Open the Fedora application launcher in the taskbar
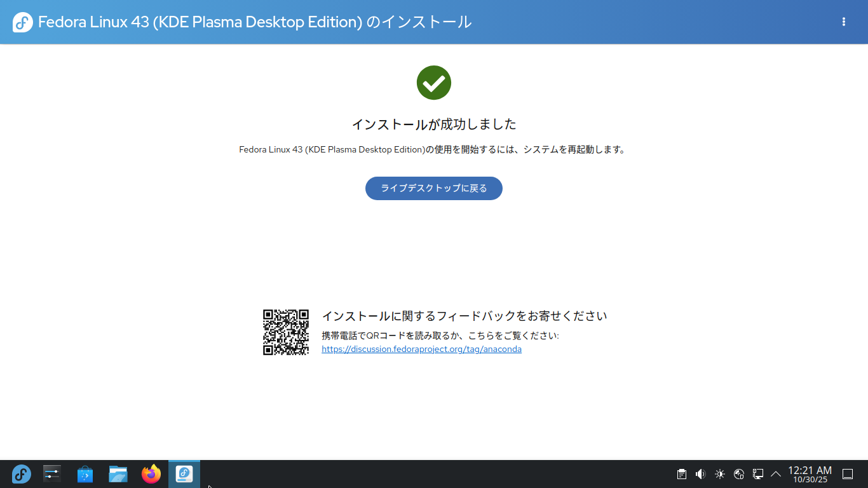The width and height of the screenshot is (868, 488). [x=22, y=474]
